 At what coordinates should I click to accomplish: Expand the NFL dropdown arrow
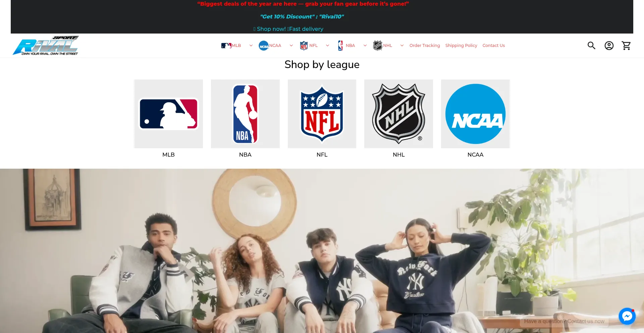click(x=327, y=45)
